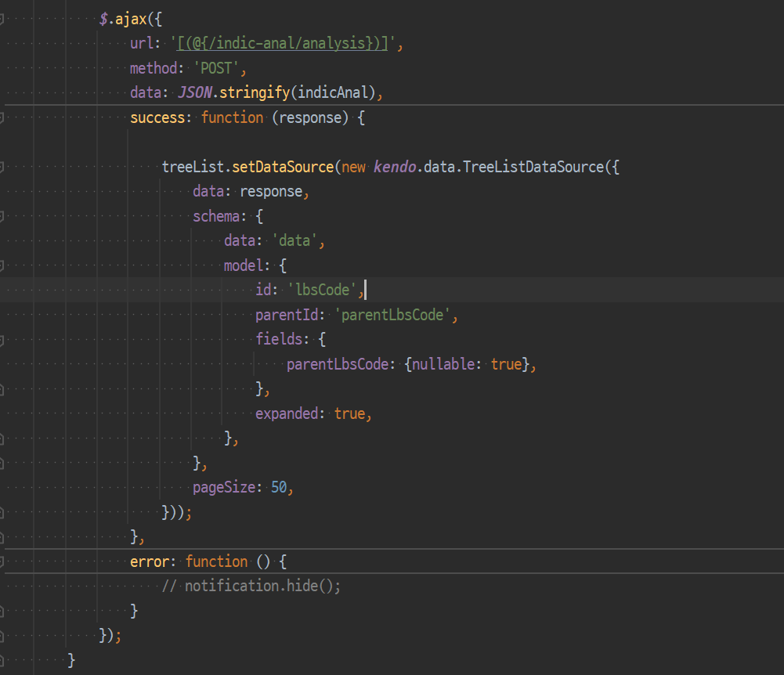Viewport: 784px width, 675px height.
Task: Click the 'new' keyword
Action: pyautogui.click(x=353, y=167)
